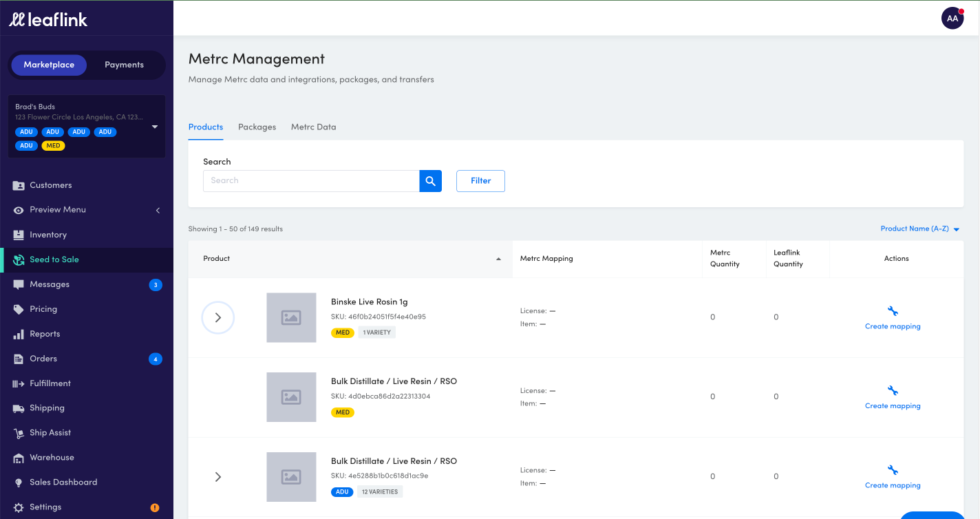The width and height of the screenshot is (980, 519).
Task: Click the Messages badge showing 3
Action: pos(156,284)
